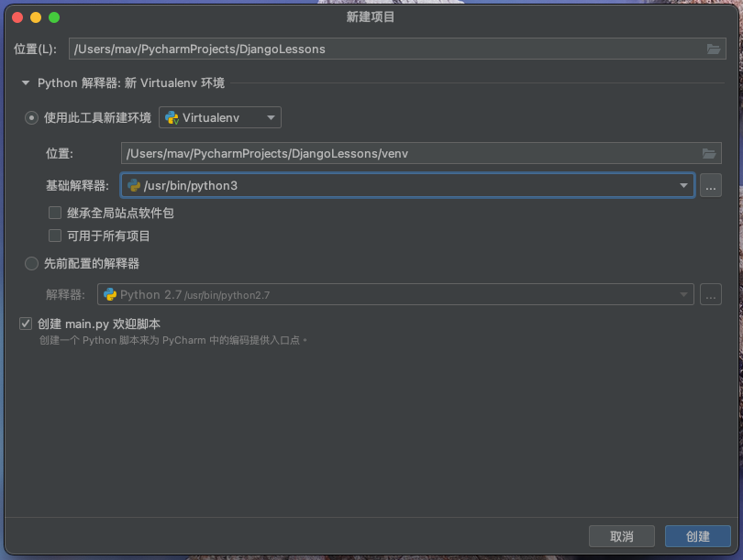Image resolution: width=743 pixels, height=560 pixels.
Task: Click the 取消 button
Action: (622, 536)
